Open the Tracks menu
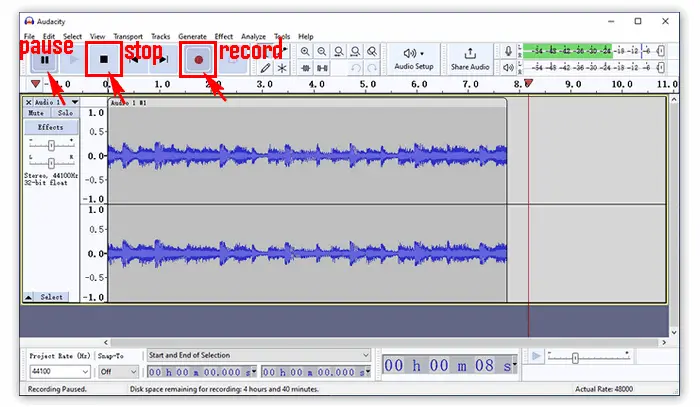This screenshot has height=407, width=700. pyautogui.click(x=160, y=37)
